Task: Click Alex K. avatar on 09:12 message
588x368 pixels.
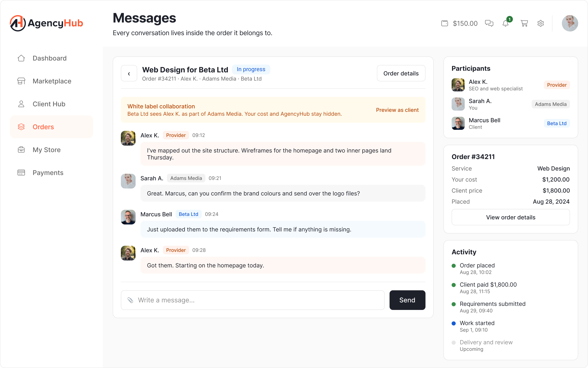Action: coord(128,138)
